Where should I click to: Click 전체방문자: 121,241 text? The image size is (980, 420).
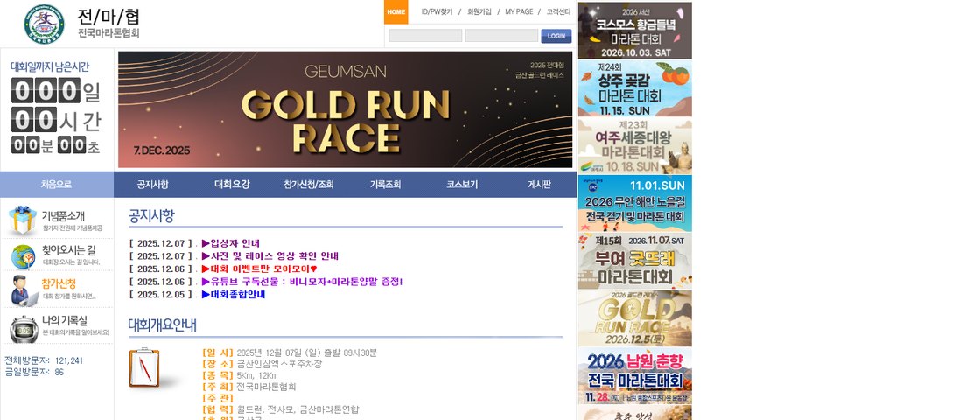[44, 360]
